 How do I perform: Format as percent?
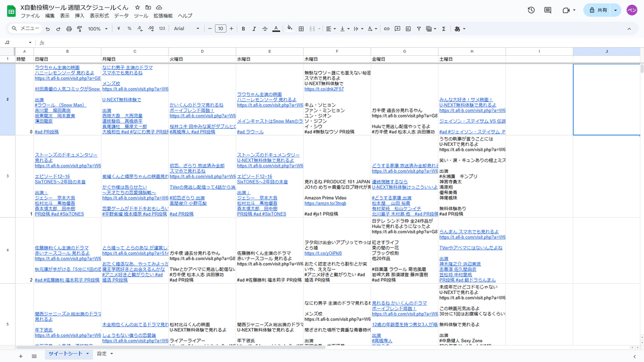click(x=130, y=28)
